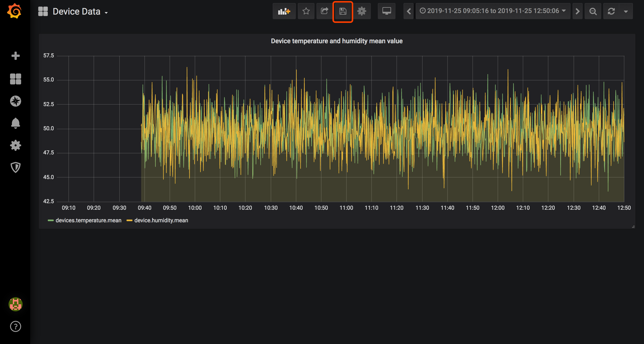Click the green temperature legend color swatch
Screen dimensions: 644x344
(x=51, y=221)
